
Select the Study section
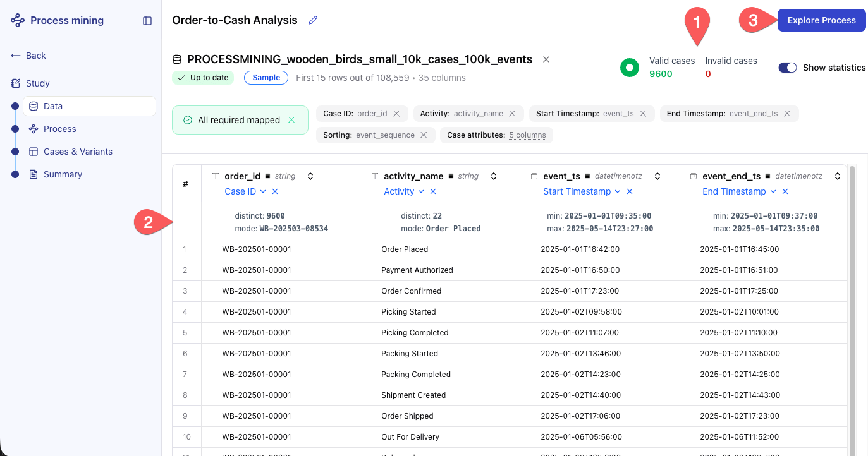37,83
